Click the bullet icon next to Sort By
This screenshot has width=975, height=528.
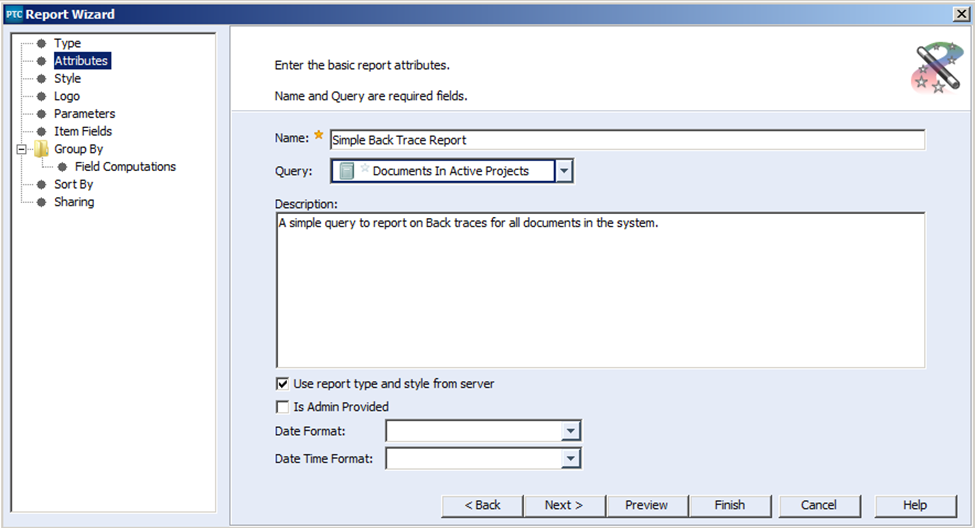tap(41, 185)
